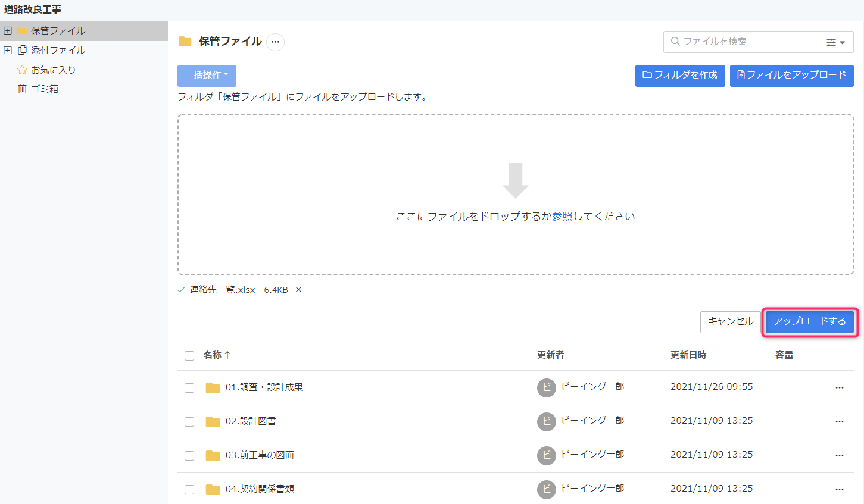
Task: Focus the ファイルを検索 search field
Action: (x=750, y=42)
